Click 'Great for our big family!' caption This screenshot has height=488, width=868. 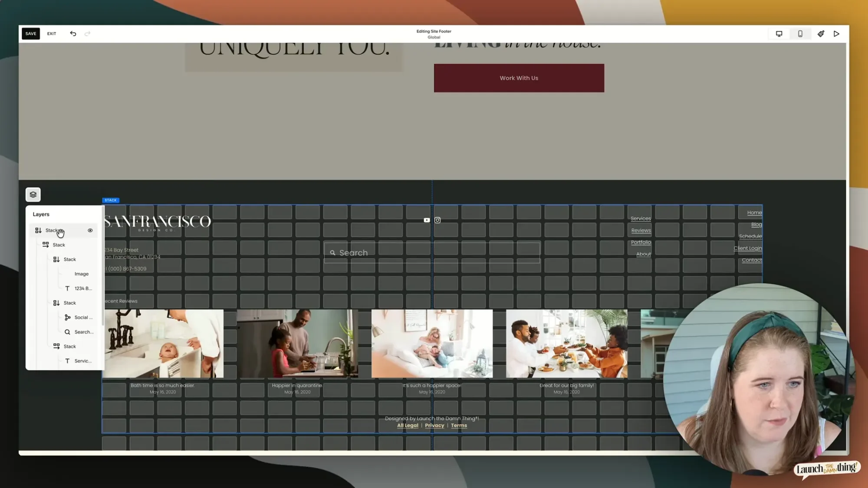click(566, 385)
